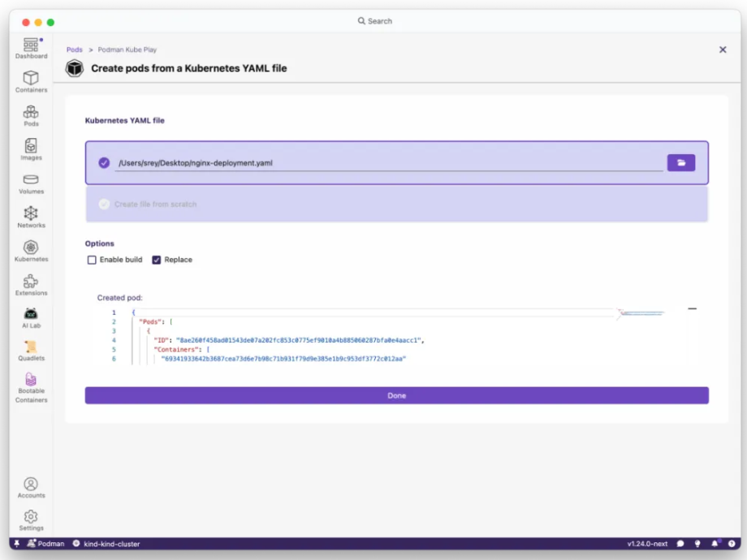Open the Pods section
The height and width of the screenshot is (560, 747).
click(31, 116)
